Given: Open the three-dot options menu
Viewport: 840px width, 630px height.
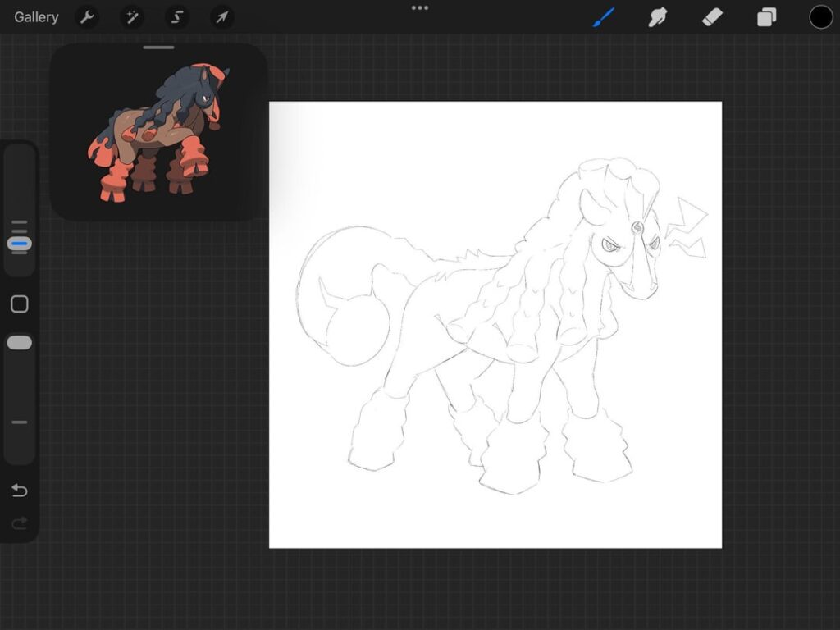Looking at the screenshot, I should tap(420, 8).
